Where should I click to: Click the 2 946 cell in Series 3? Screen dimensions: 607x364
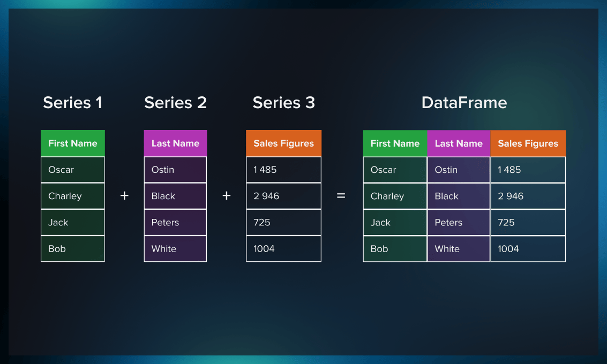click(284, 196)
